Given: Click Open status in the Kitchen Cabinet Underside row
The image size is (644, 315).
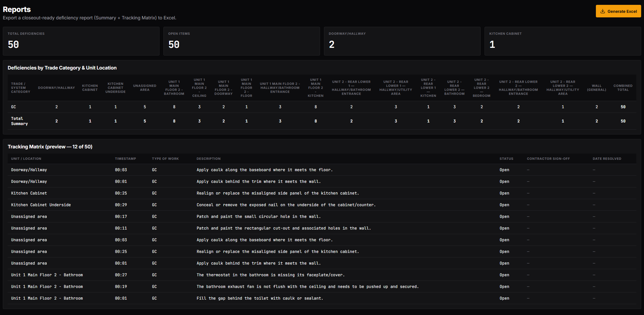Looking at the screenshot, I should tap(504, 205).
